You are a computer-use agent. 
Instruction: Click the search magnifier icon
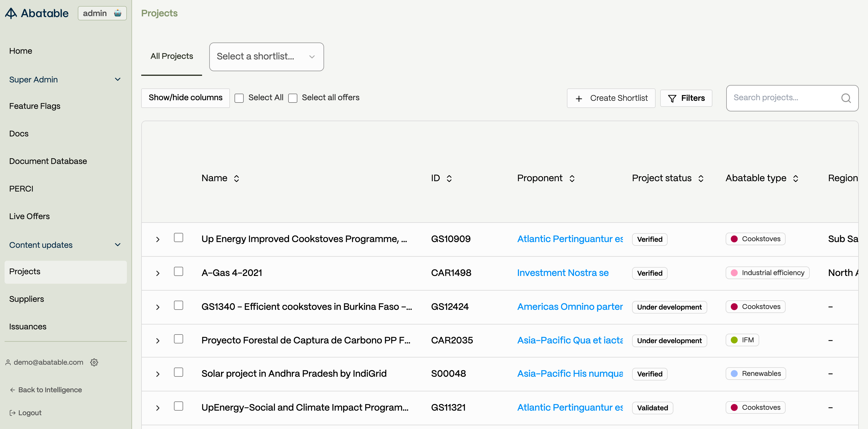pyautogui.click(x=846, y=98)
